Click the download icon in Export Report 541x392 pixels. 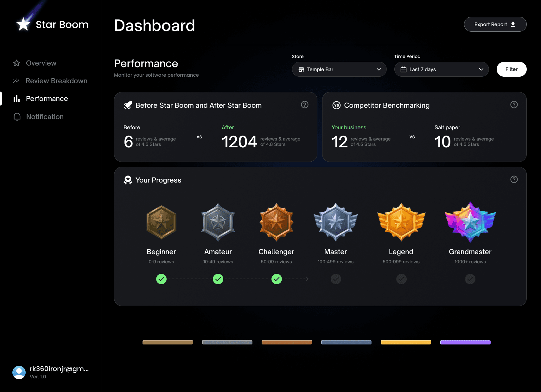point(513,24)
